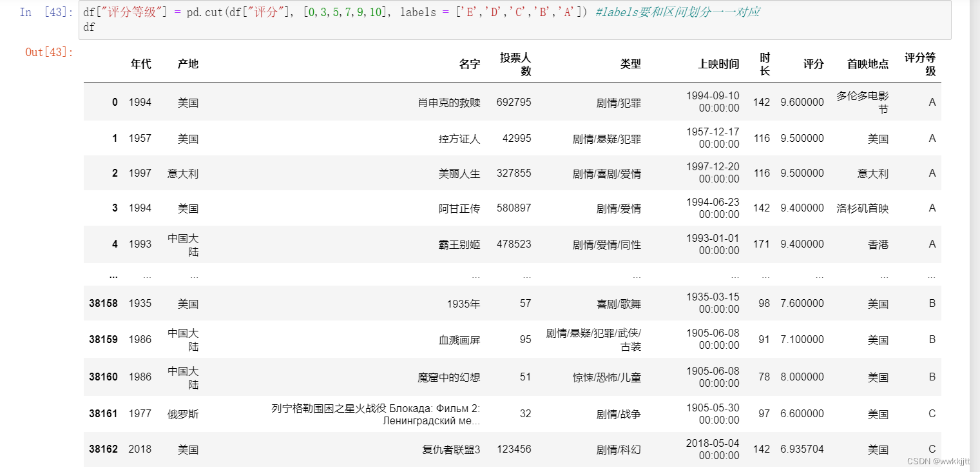The height and width of the screenshot is (472, 980).
Task: Click row index 38162
Action: click(x=103, y=449)
